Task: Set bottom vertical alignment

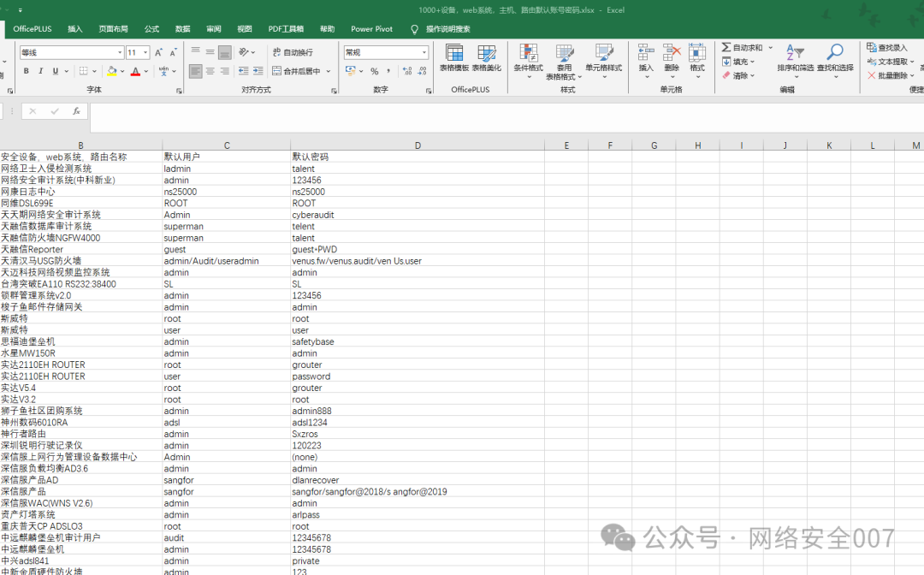Action: (x=224, y=52)
